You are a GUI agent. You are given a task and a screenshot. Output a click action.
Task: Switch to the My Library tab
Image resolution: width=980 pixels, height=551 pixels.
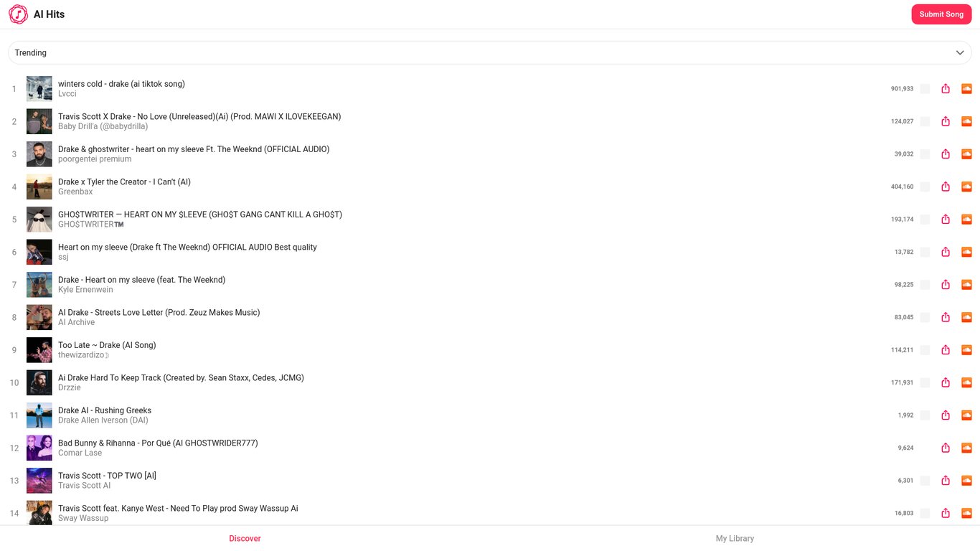click(x=735, y=538)
